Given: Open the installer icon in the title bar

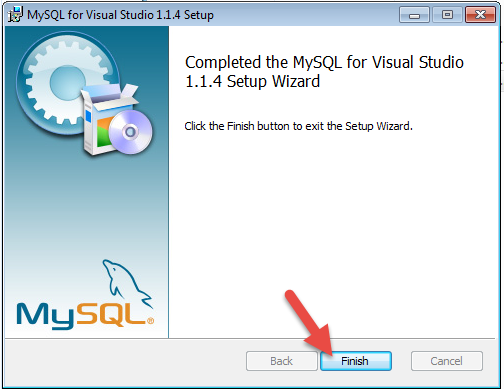Looking at the screenshot, I should coord(15,14).
